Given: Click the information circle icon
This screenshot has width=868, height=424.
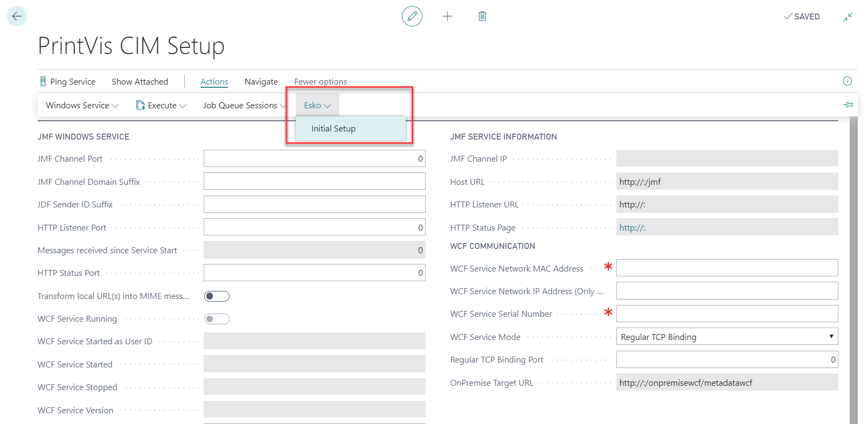Looking at the screenshot, I should [847, 81].
